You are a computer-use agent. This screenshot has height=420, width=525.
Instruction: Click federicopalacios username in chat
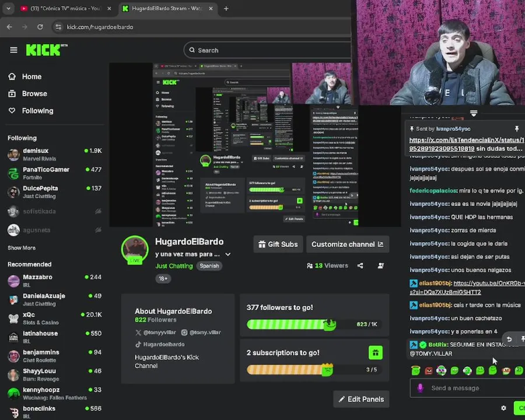tap(433, 191)
